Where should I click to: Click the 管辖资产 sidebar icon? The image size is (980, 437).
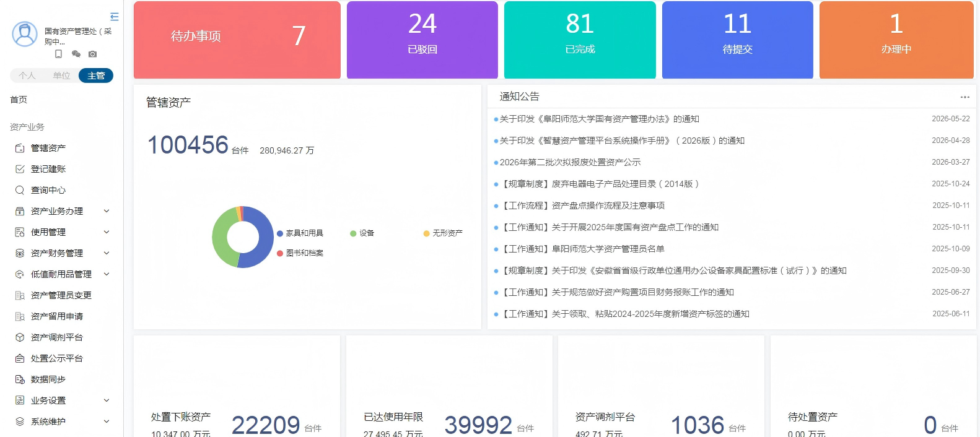coord(20,148)
